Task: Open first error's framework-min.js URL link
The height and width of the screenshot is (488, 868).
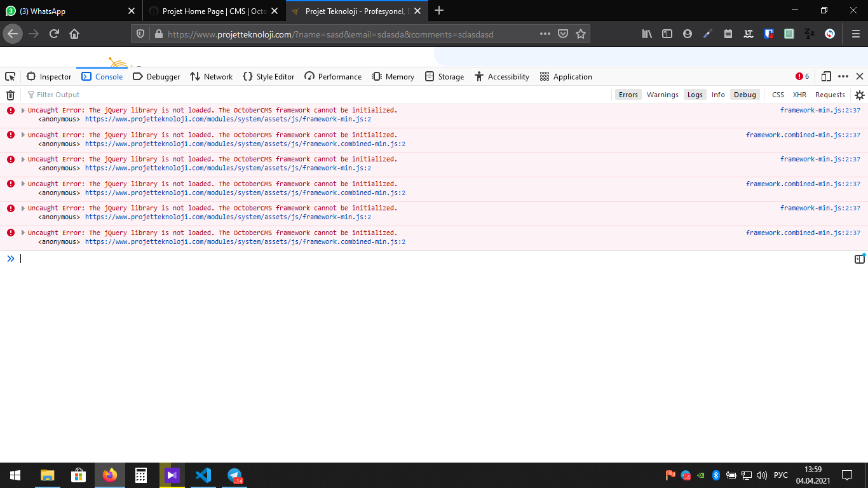Action: coord(228,119)
